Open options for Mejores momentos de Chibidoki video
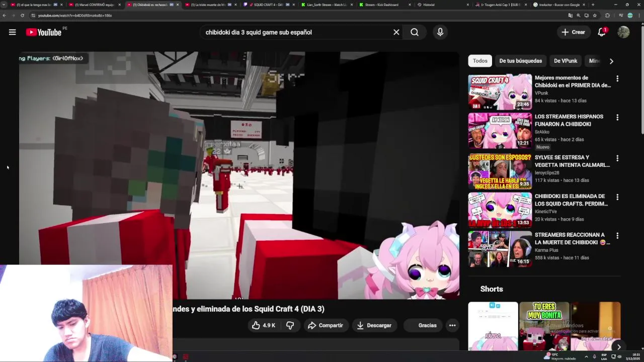The image size is (644, 362). click(617, 78)
